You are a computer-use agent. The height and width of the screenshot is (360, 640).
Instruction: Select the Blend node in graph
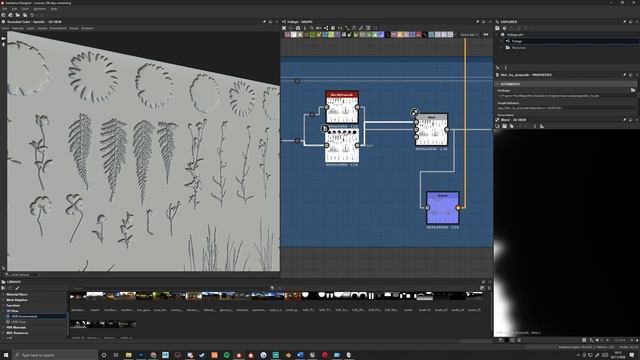point(431,130)
